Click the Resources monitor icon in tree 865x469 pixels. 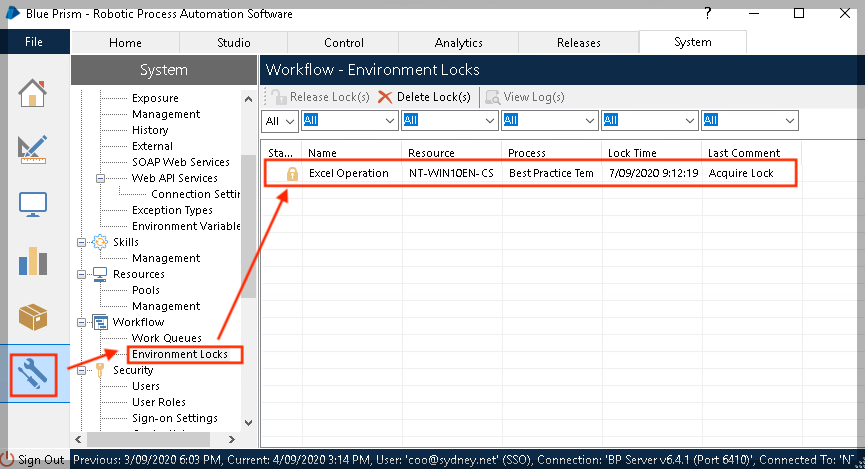100,274
